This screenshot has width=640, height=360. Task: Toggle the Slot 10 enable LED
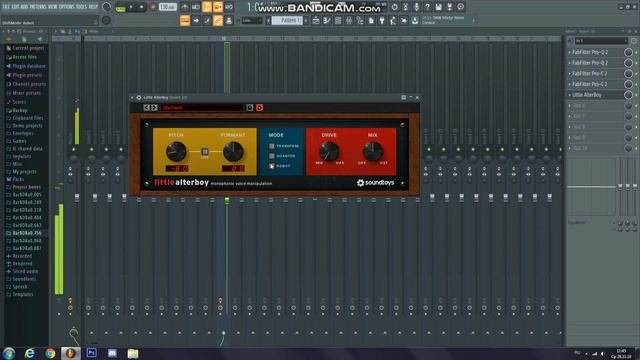tap(637, 149)
